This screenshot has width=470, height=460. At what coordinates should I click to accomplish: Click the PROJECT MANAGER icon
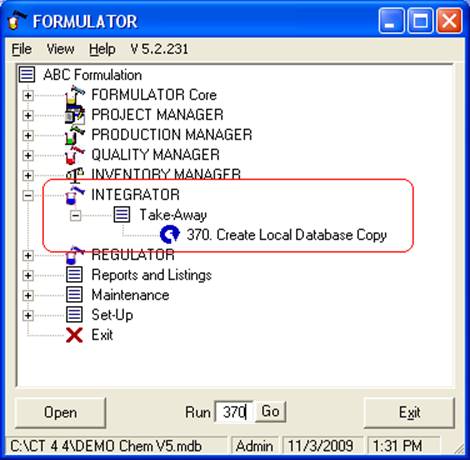click(x=75, y=115)
